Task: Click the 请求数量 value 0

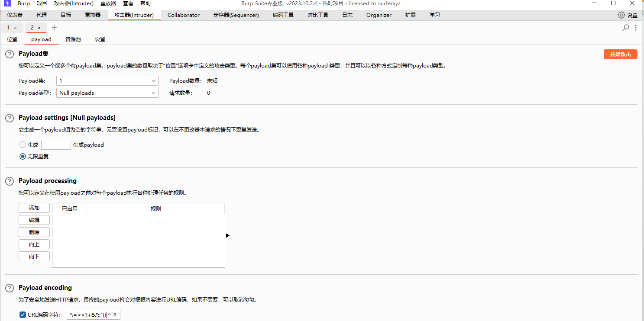Action: pos(208,93)
